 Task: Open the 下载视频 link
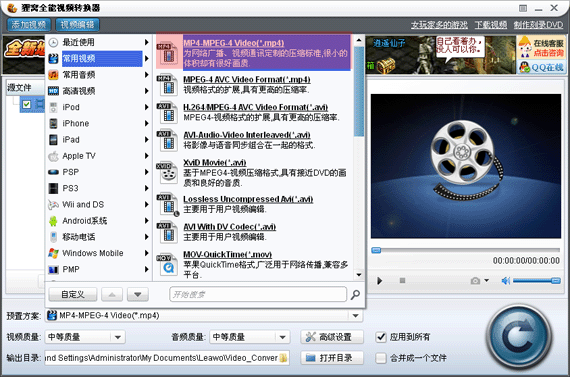(x=491, y=25)
